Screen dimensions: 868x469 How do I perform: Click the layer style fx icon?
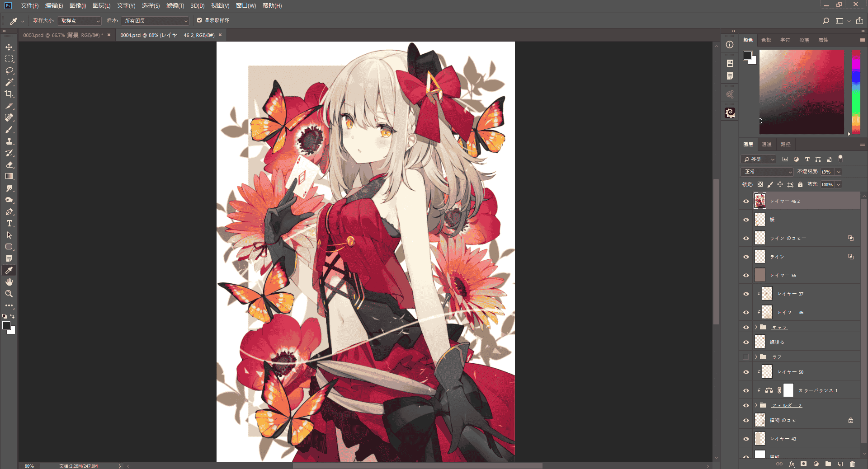point(792,464)
